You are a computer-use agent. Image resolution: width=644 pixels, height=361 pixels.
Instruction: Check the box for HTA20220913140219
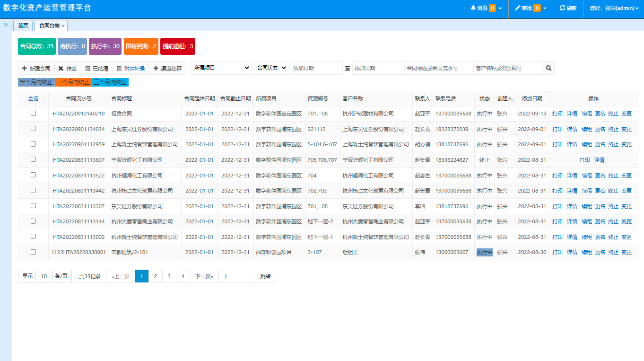[x=33, y=113]
